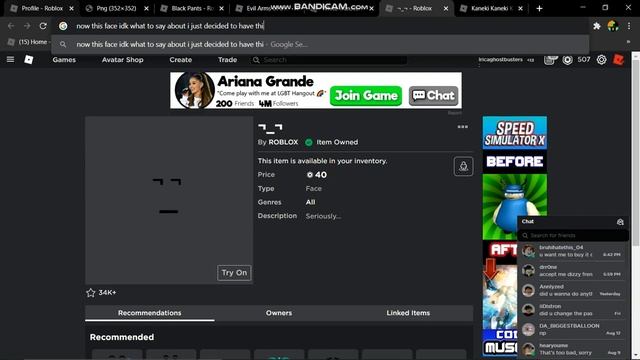Screen dimensions: 640x360
Task: Open chat saying 'That's too bad, sorry'
Action: click(573, 349)
